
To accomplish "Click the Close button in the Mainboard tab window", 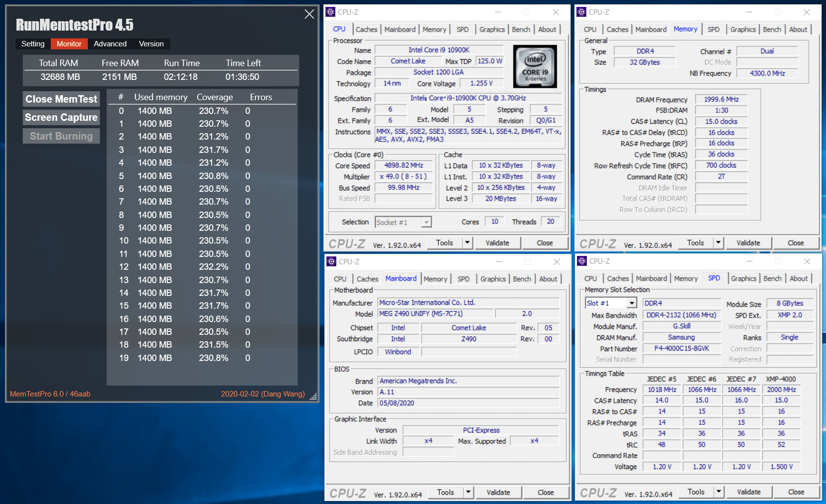I will [545, 492].
